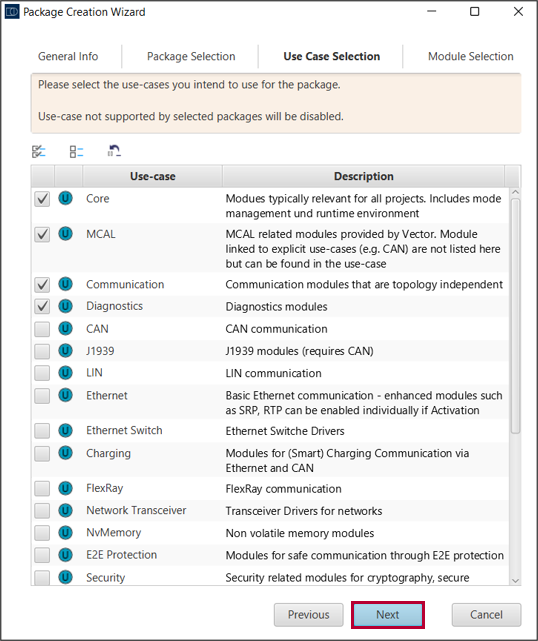Click the U icon next to Communication
Image resolution: width=538 pixels, height=641 pixels.
point(65,284)
